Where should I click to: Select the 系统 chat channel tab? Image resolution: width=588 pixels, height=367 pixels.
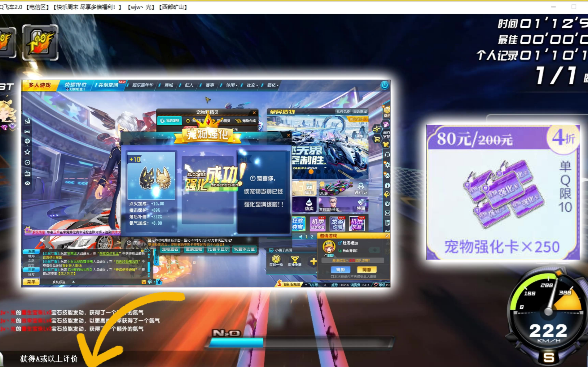(x=31, y=252)
